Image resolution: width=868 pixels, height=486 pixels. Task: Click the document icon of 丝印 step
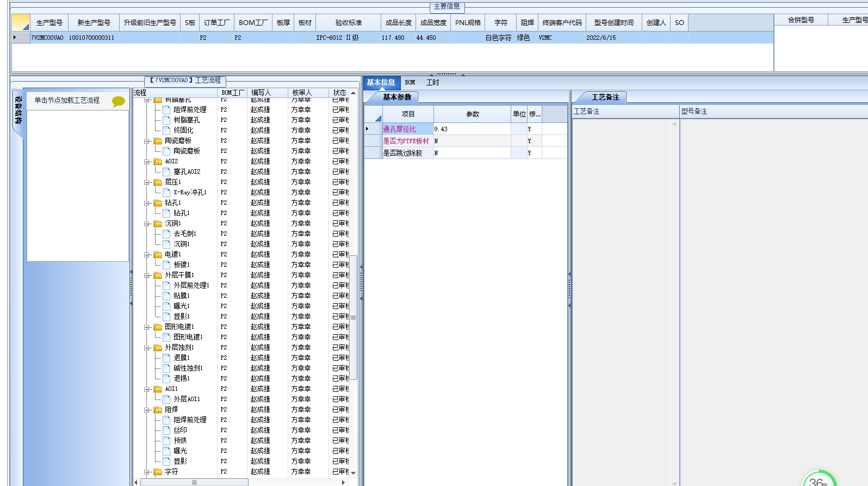coord(167,430)
